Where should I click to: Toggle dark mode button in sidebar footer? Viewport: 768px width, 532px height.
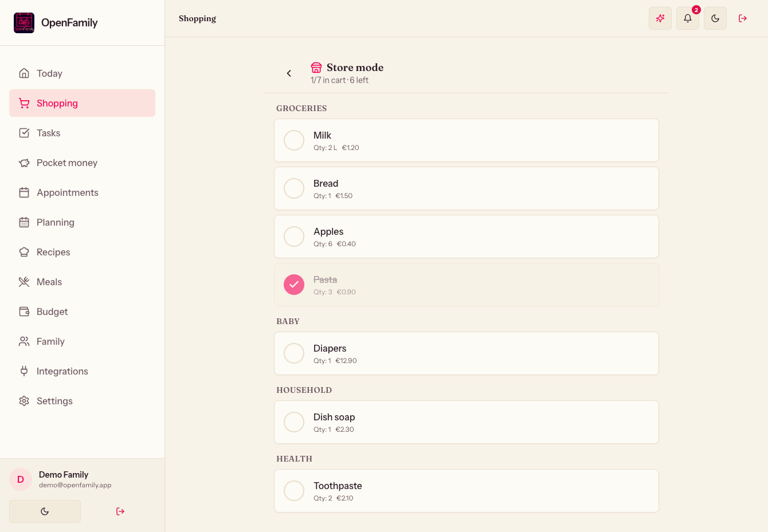point(45,511)
